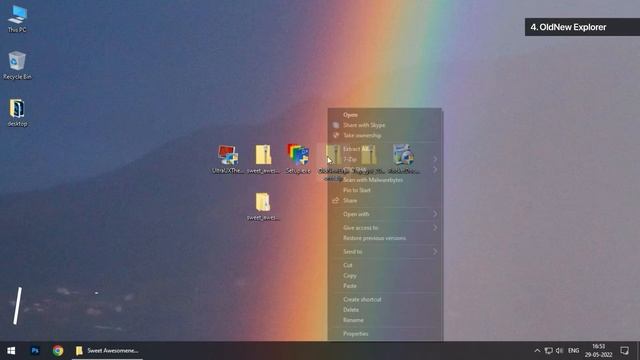Choose Share with Skype
640x360 pixels.
pos(385,125)
